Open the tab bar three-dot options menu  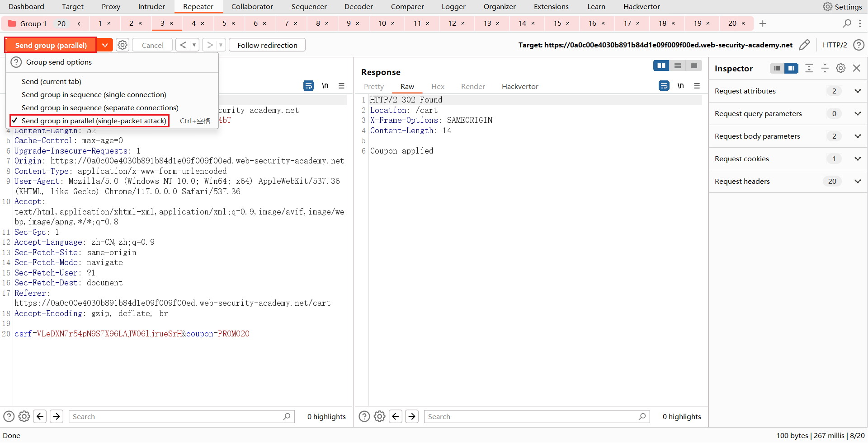click(x=860, y=23)
